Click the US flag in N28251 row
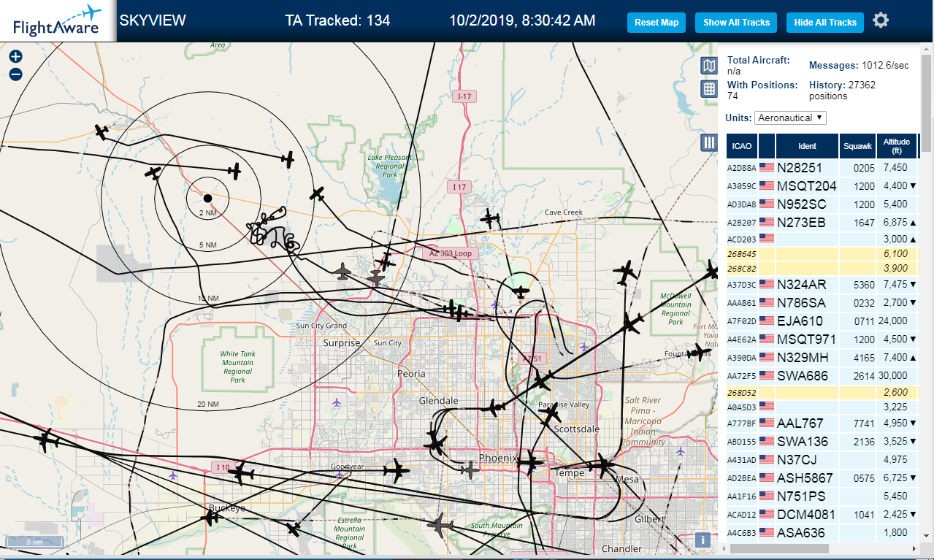This screenshot has height=560, width=934. (767, 167)
